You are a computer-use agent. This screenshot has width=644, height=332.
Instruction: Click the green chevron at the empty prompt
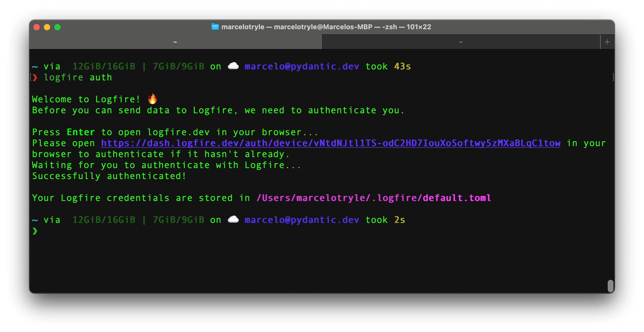click(x=35, y=231)
